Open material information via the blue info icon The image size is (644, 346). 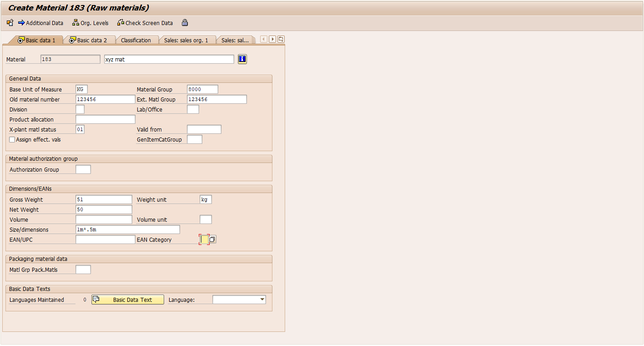click(242, 59)
